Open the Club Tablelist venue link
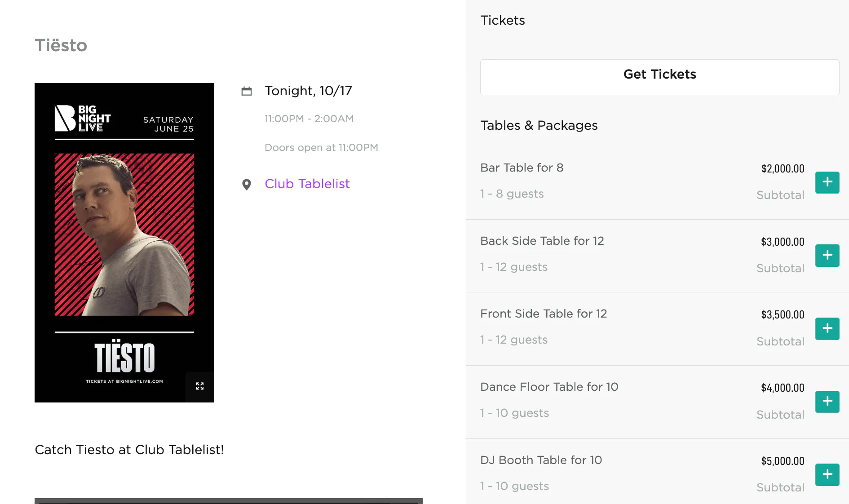The image size is (849, 504). pos(307,184)
